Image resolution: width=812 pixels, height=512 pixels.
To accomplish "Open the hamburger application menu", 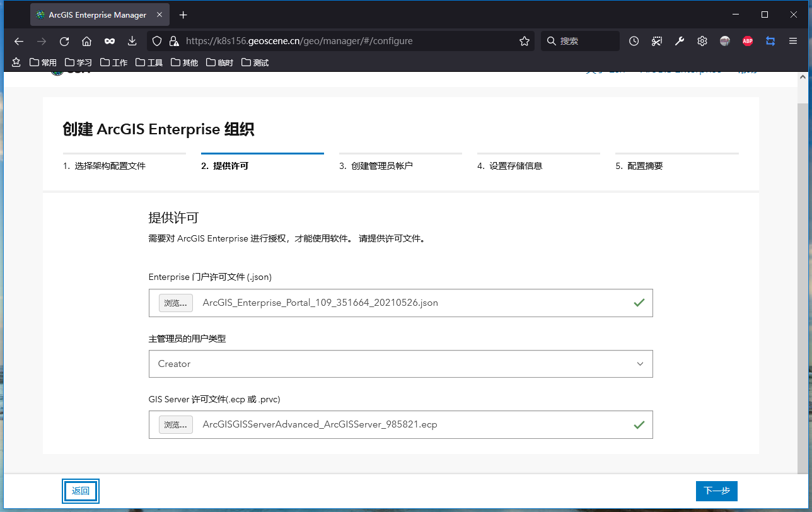I will tap(793, 41).
